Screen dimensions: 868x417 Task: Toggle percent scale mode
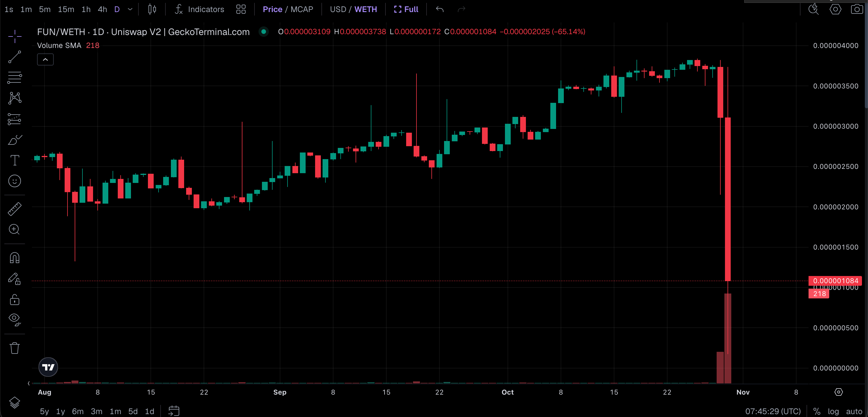[817, 411]
